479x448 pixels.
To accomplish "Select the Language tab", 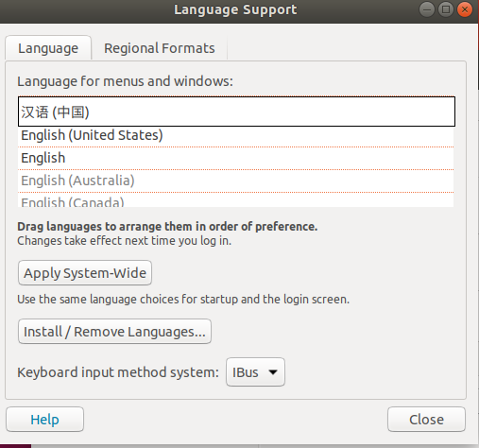I will pos(48,48).
